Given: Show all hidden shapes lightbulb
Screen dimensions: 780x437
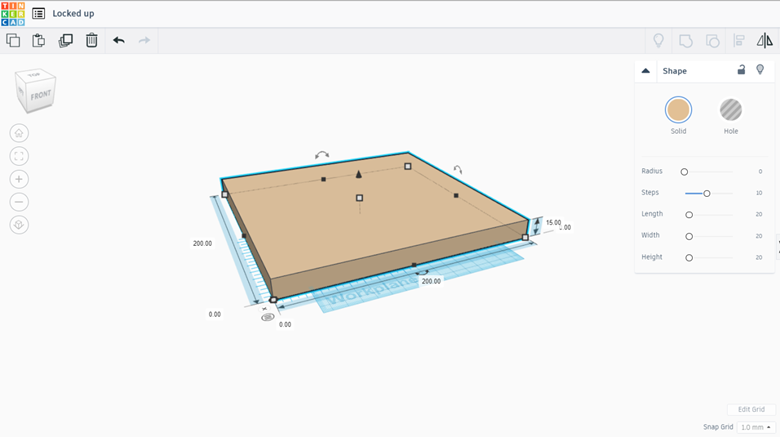Looking at the screenshot, I should (658, 40).
